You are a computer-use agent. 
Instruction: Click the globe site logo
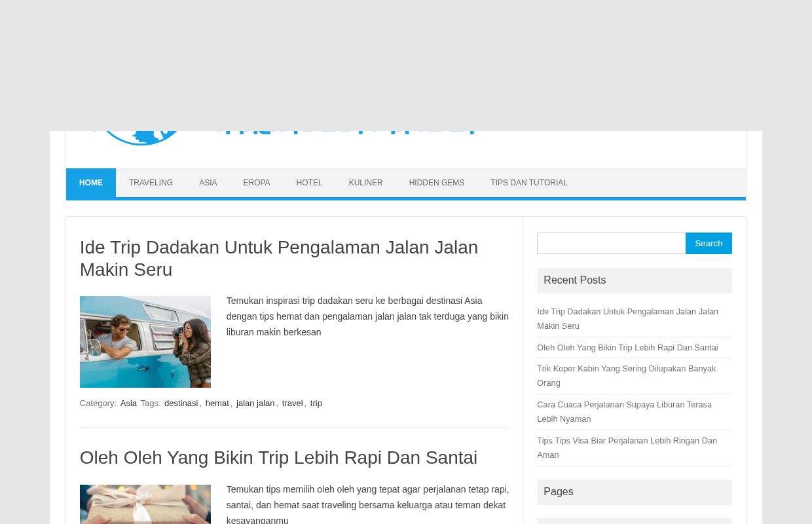tap(141, 138)
